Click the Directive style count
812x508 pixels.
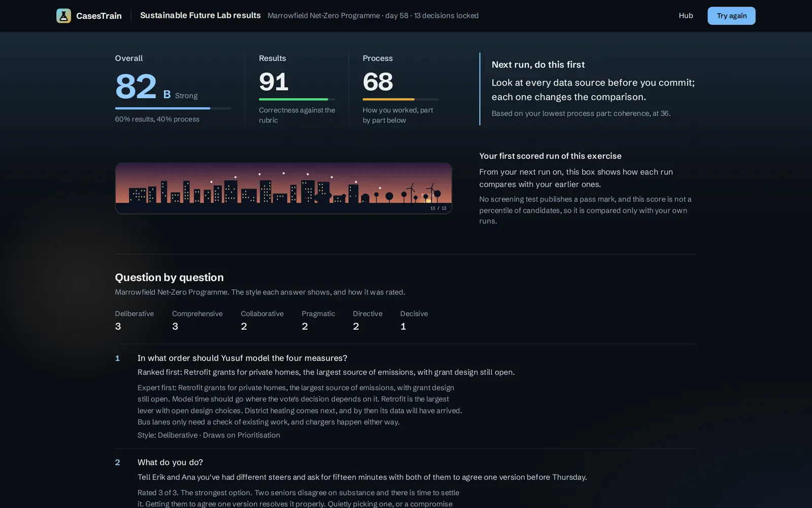pos(367,320)
